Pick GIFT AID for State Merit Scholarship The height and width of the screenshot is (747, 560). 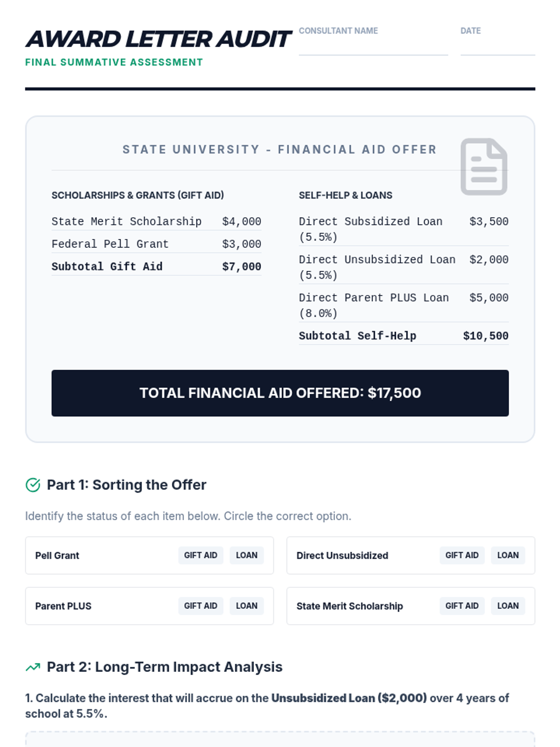[462, 606]
